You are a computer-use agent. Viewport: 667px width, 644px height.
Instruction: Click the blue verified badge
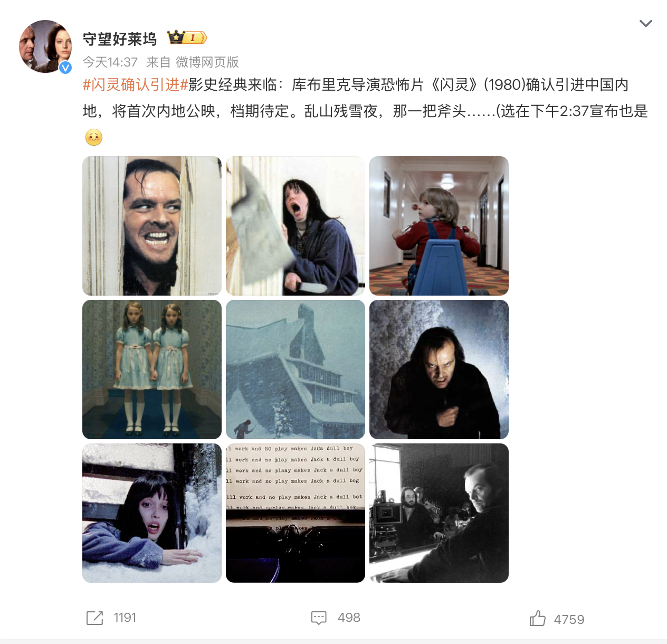tap(65, 67)
